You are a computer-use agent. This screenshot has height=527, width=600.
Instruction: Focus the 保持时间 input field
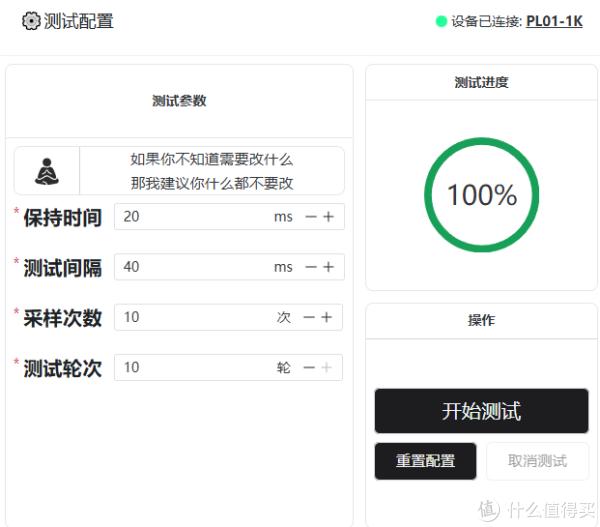(x=190, y=217)
